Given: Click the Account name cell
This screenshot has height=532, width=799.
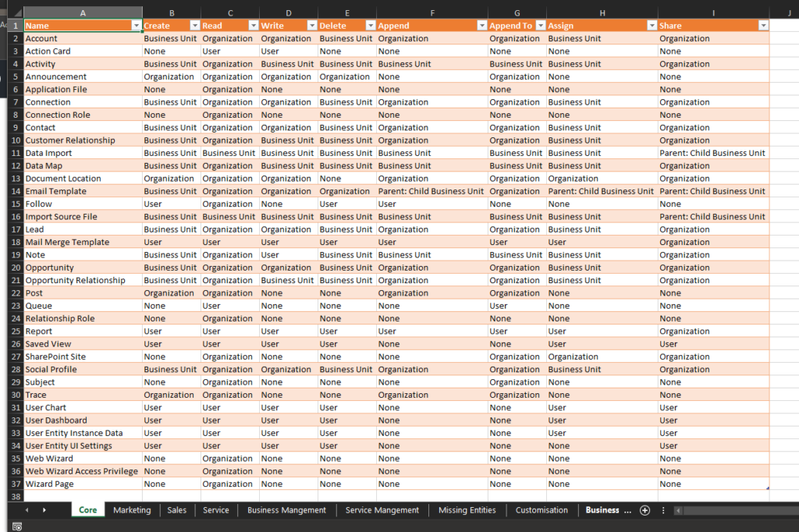Looking at the screenshot, I should pyautogui.click(x=83, y=38).
